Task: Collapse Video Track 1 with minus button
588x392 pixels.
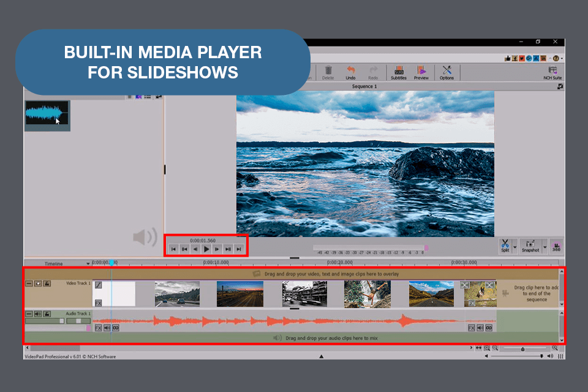Action: point(29,283)
